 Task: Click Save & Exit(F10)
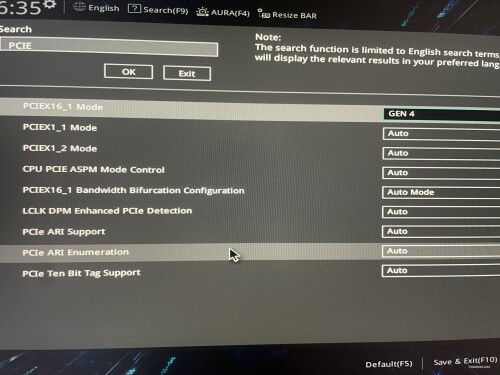[465, 361]
